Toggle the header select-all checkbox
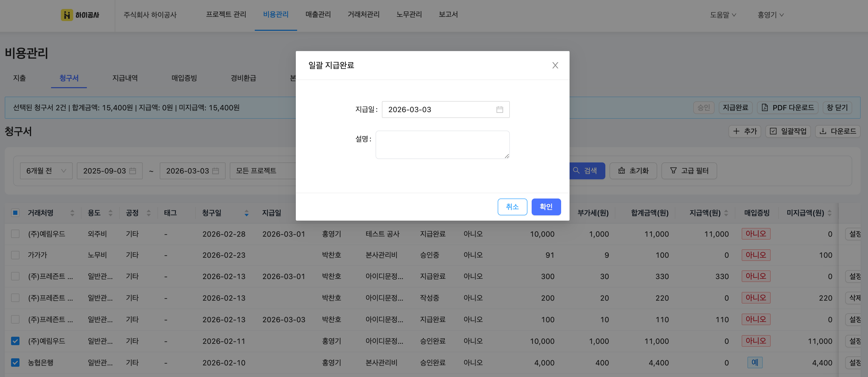Image resolution: width=868 pixels, height=377 pixels. tap(15, 213)
